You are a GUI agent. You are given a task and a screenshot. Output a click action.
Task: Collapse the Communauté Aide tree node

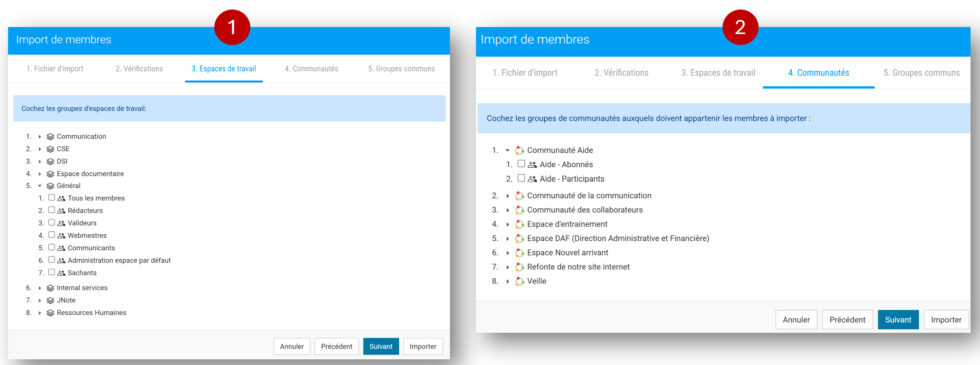click(508, 150)
